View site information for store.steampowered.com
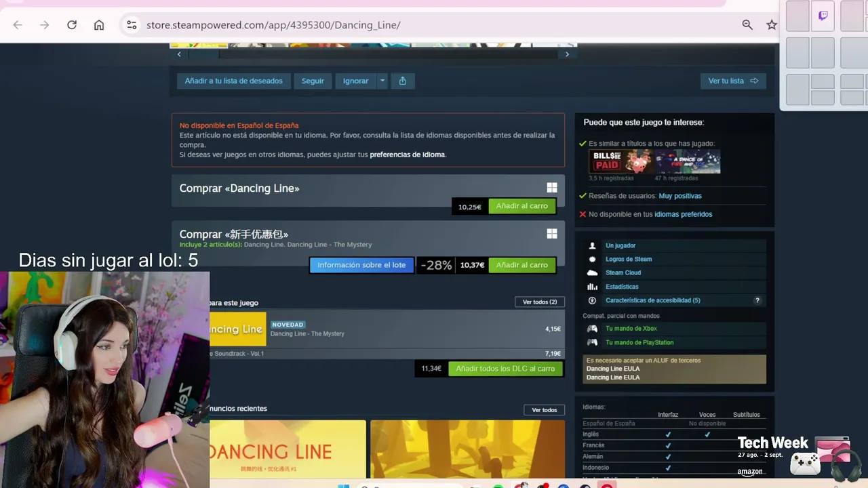Viewport: 868px width, 488px height. [132, 25]
